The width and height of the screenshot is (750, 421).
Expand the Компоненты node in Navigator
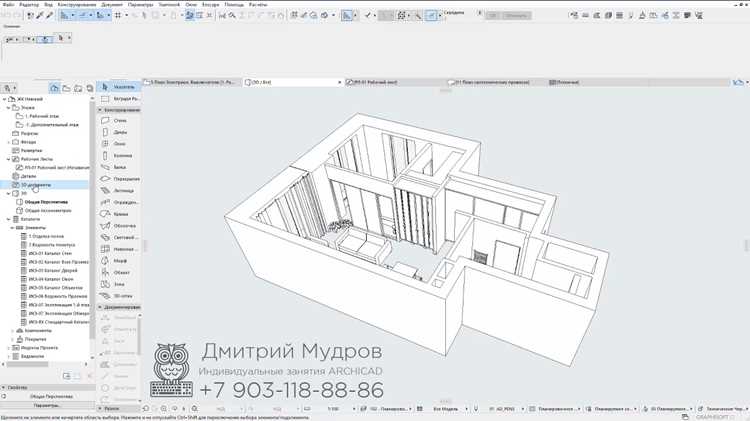(x=12, y=331)
